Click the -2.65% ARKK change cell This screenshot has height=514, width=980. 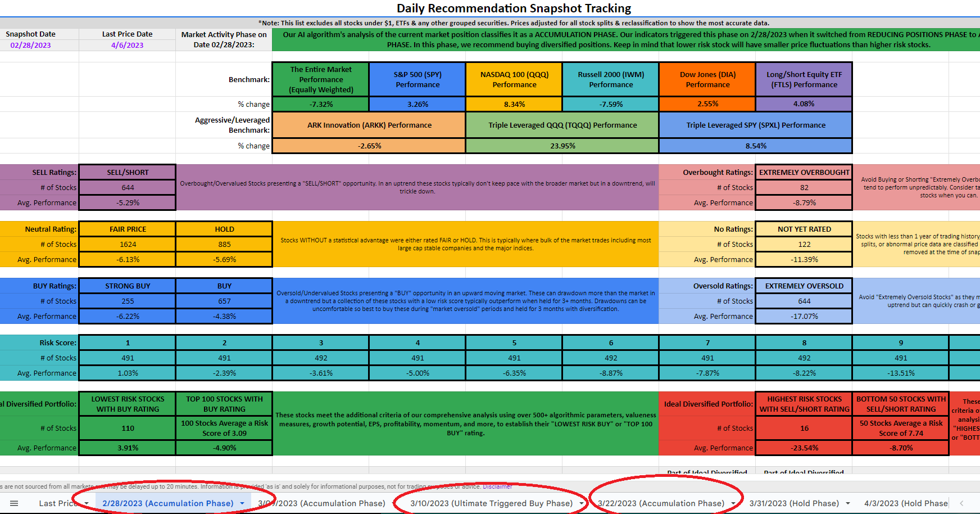pyautogui.click(x=369, y=146)
